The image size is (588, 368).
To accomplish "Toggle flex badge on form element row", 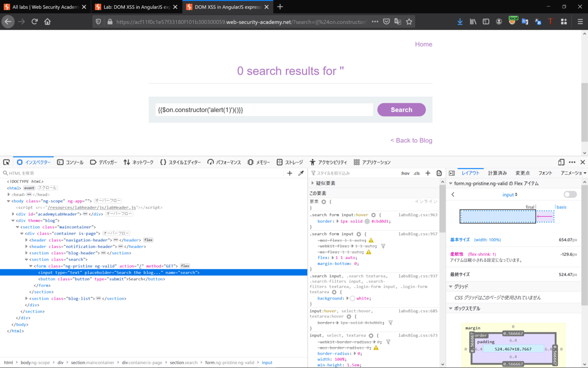I will point(185,266).
